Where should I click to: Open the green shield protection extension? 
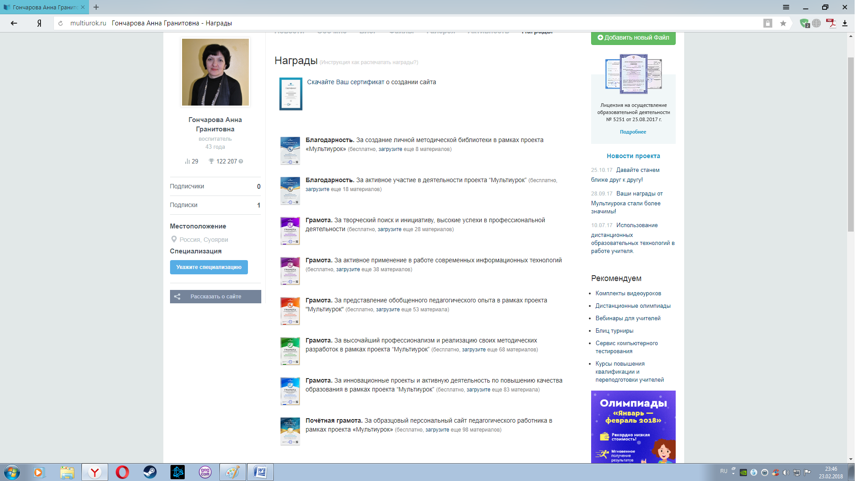804,23
